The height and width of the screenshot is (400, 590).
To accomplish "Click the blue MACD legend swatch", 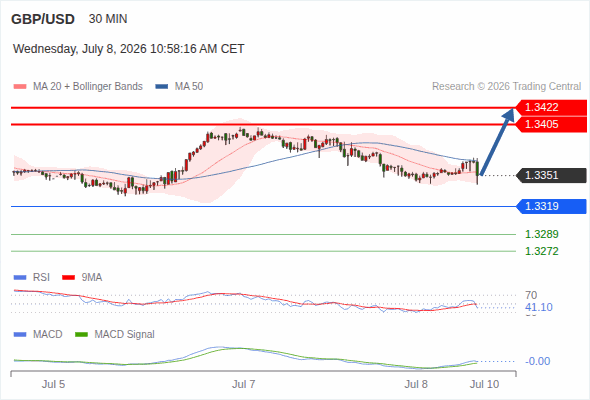I will point(20,335).
